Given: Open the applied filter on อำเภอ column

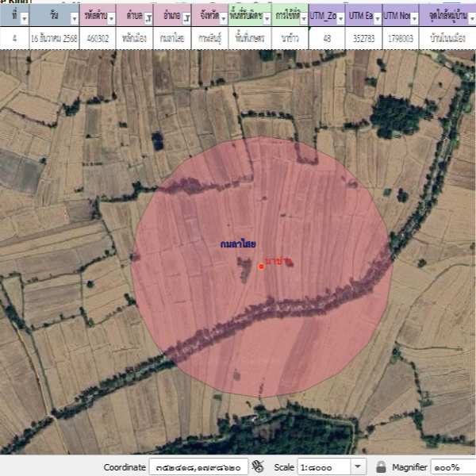Looking at the screenshot, I should (186, 17).
